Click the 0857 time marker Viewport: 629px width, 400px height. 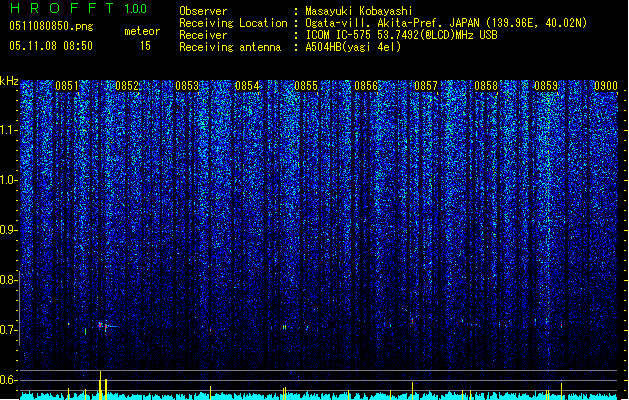point(426,86)
